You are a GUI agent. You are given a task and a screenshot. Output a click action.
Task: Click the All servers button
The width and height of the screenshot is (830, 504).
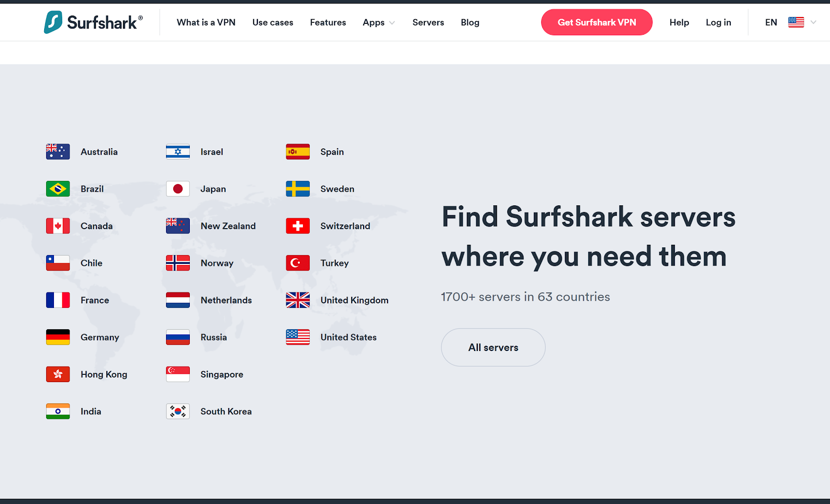493,347
